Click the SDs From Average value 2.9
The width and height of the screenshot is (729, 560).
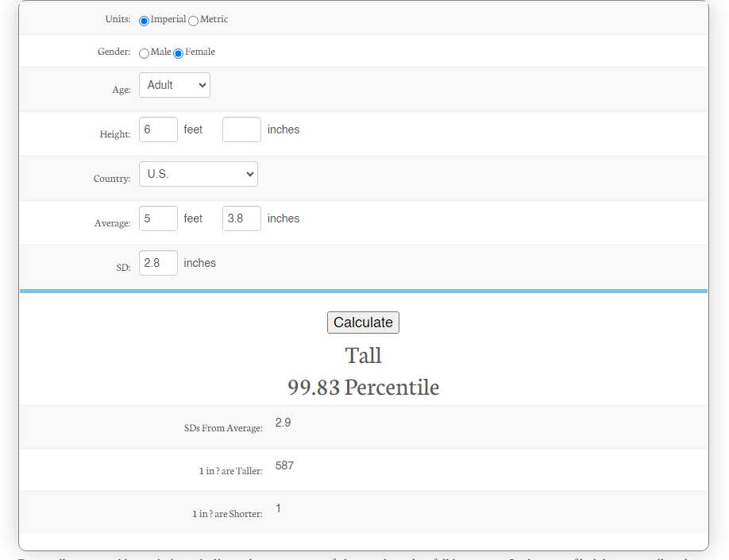point(283,423)
